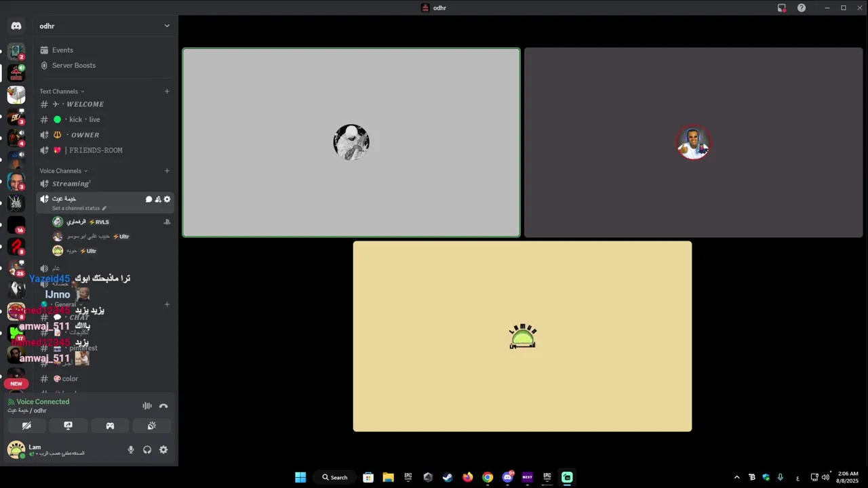Invite people to the active voice channel
This screenshot has width=868, height=488.
pyautogui.click(x=158, y=199)
